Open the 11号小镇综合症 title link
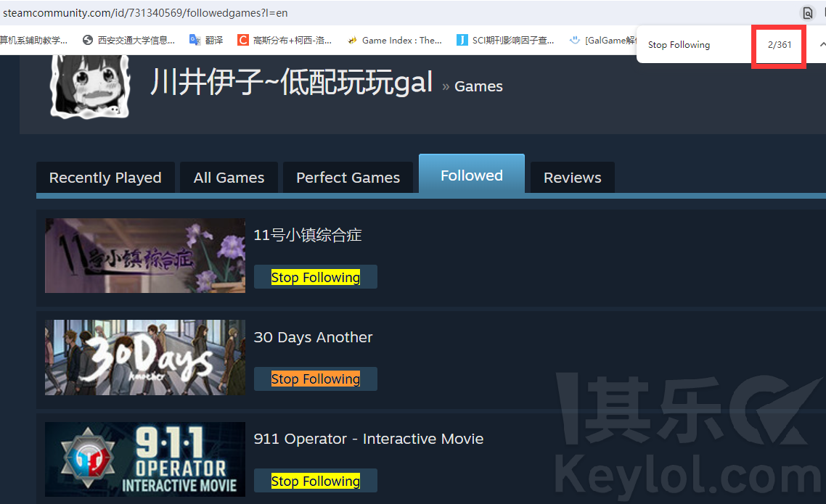 click(x=308, y=235)
